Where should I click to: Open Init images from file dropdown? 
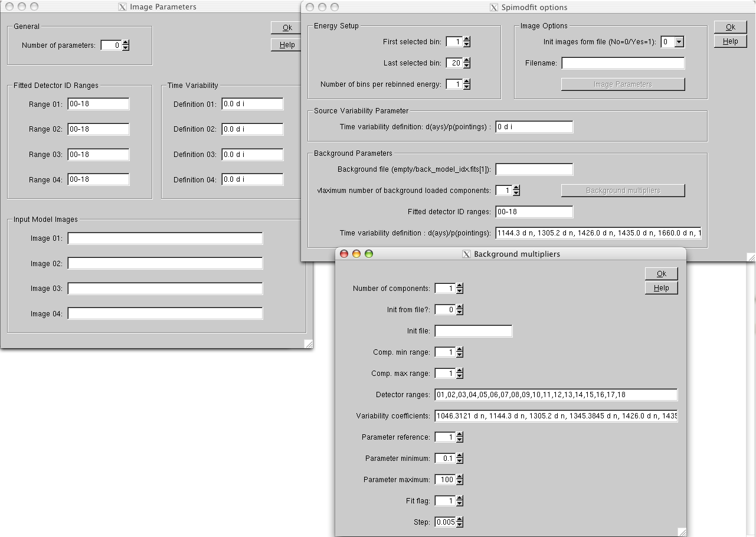pos(679,42)
